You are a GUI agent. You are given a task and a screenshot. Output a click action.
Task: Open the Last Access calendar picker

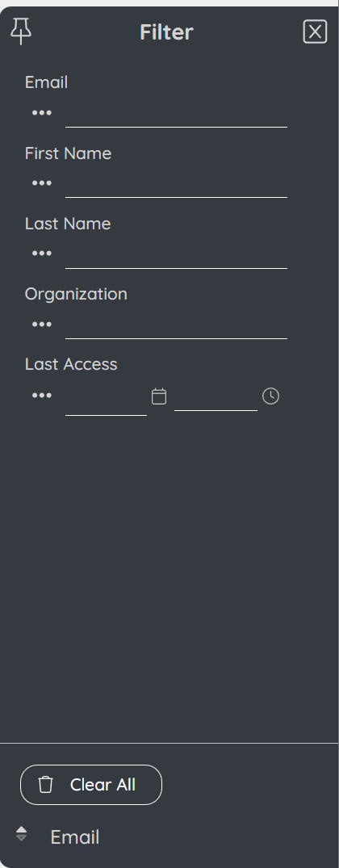tap(159, 396)
